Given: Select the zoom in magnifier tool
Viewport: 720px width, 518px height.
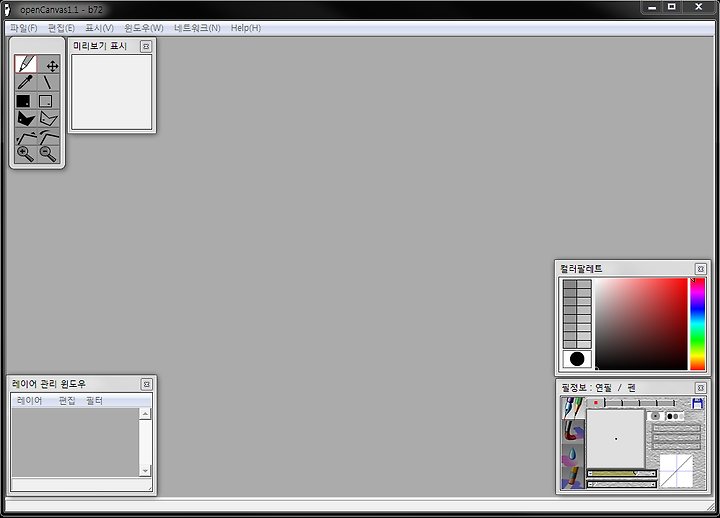Looking at the screenshot, I should click(26, 154).
